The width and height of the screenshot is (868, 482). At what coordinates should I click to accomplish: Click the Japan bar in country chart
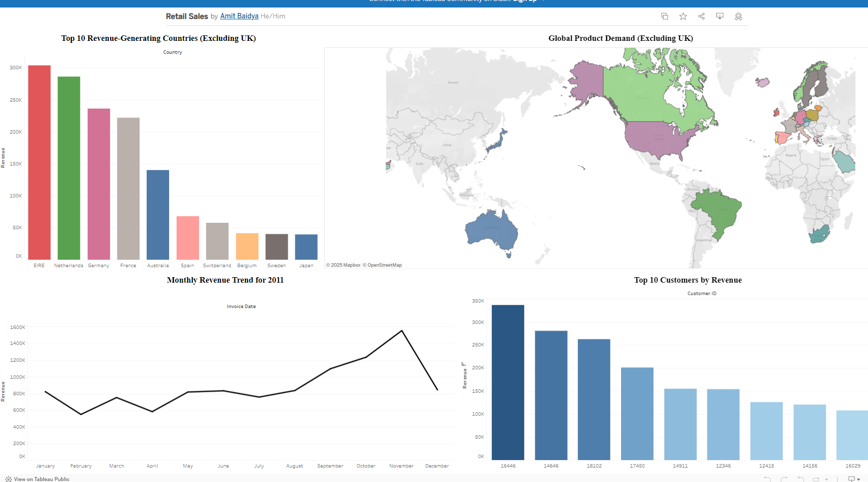306,247
